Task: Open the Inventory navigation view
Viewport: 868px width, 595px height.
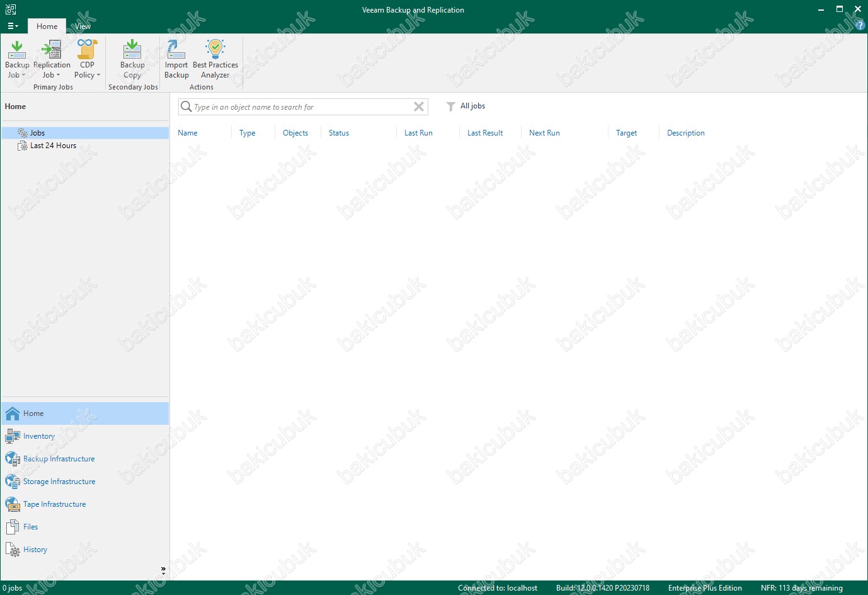Action: (x=85, y=436)
